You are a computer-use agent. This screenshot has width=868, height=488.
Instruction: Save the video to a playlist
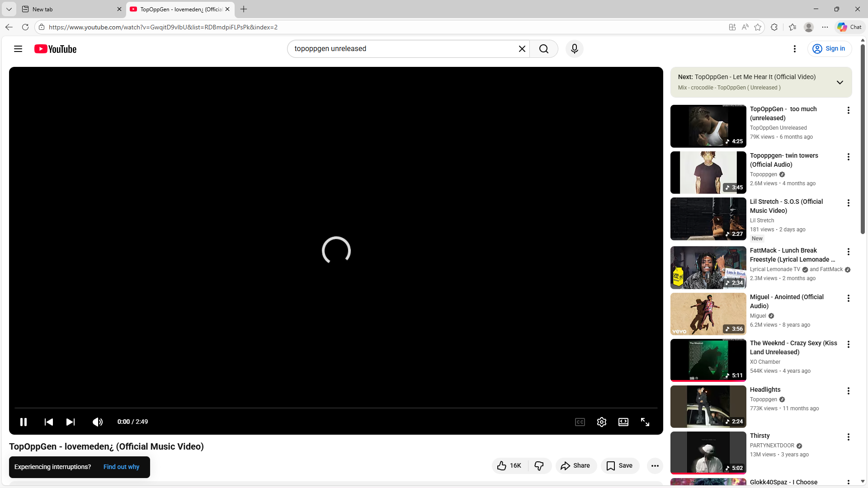coord(620,466)
